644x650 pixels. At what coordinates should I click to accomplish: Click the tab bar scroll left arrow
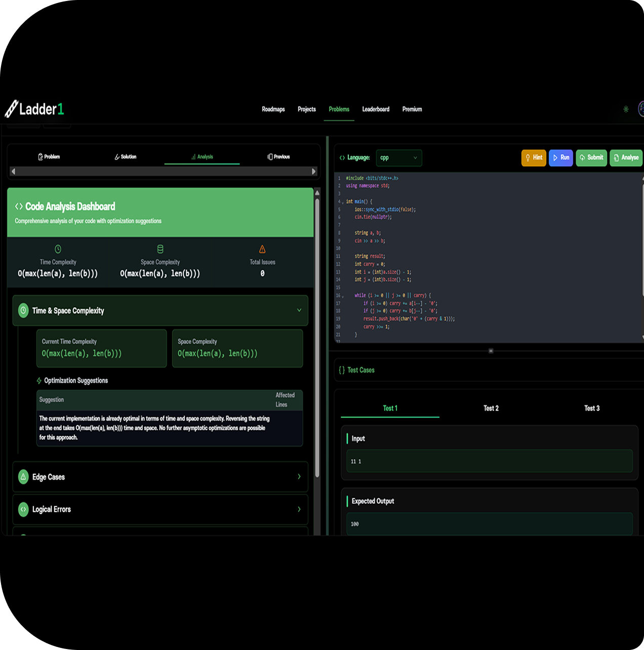coord(13,172)
